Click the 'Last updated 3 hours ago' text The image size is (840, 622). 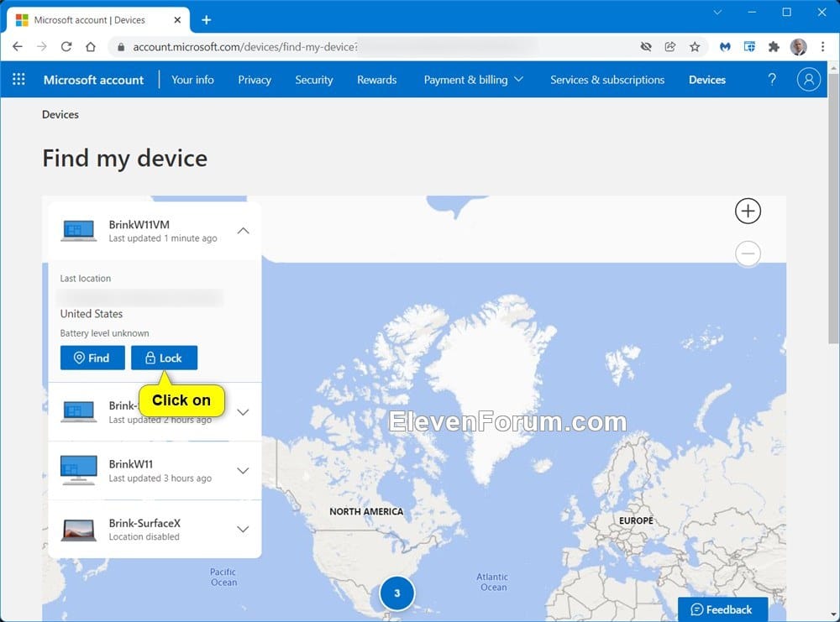coord(160,478)
